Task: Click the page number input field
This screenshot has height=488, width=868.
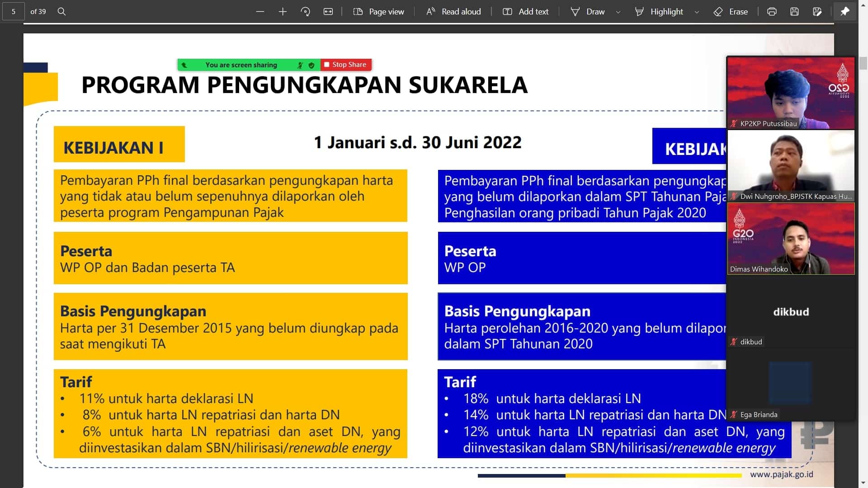Action: [14, 12]
